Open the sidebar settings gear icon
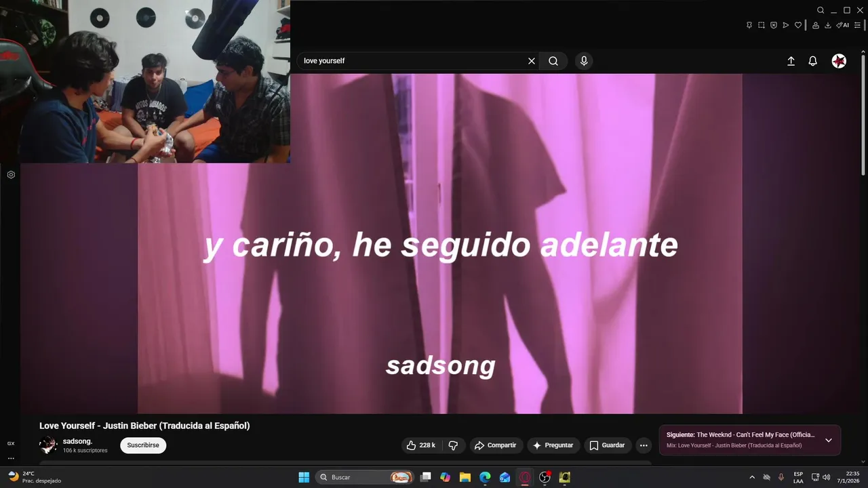Viewport: 868px width, 488px height. point(11,175)
